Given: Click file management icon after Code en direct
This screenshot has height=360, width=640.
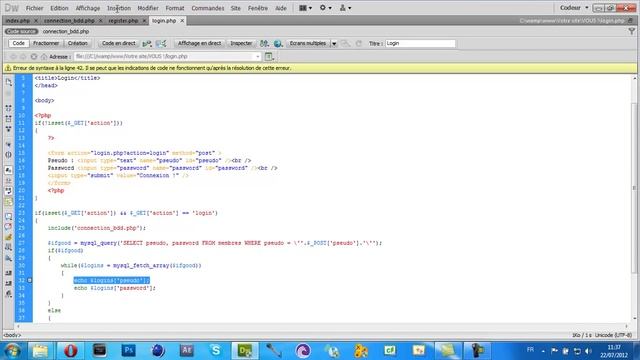Looking at the screenshot, I should point(147,43).
